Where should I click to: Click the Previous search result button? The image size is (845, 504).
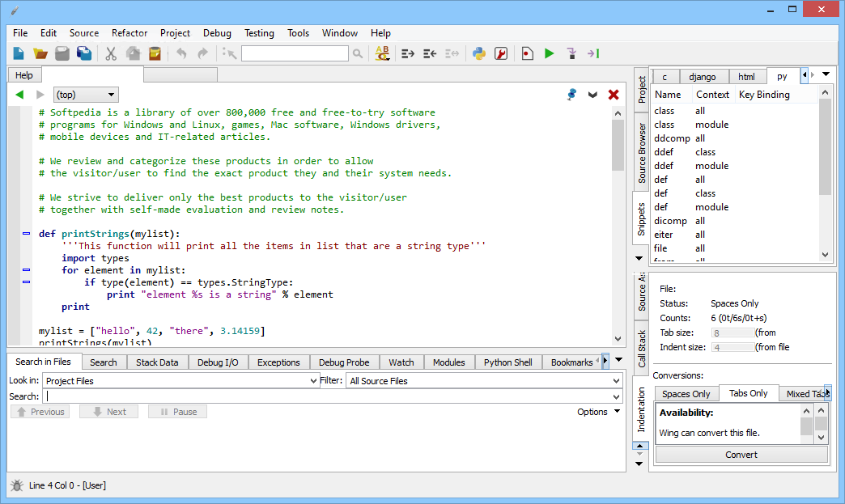coord(40,412)
